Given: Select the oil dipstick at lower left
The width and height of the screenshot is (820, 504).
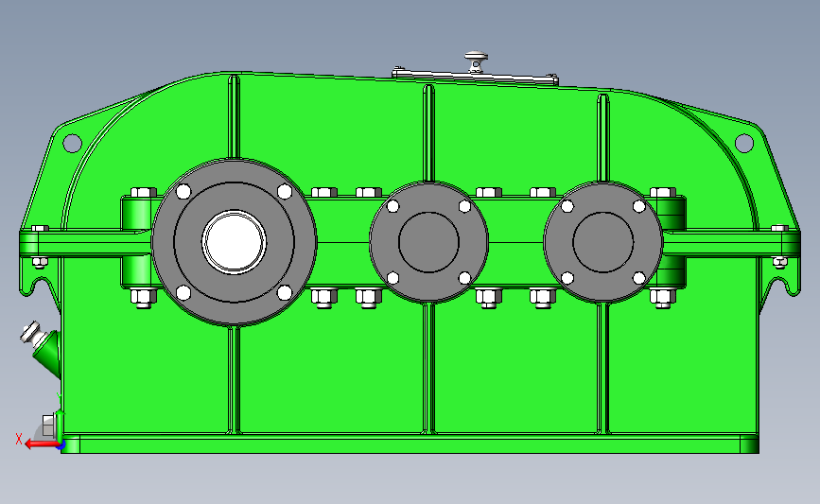Looking at the screenshot, I should tap(32, 334).
